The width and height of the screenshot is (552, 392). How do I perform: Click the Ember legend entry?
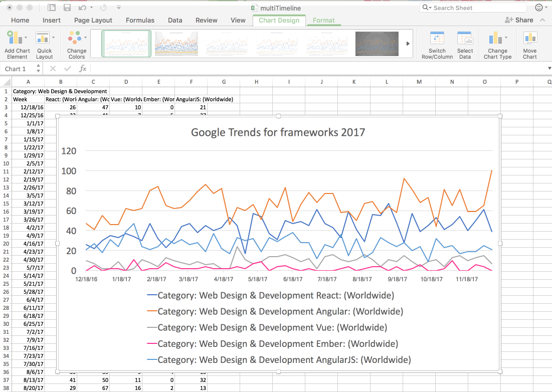pos(272,344)
